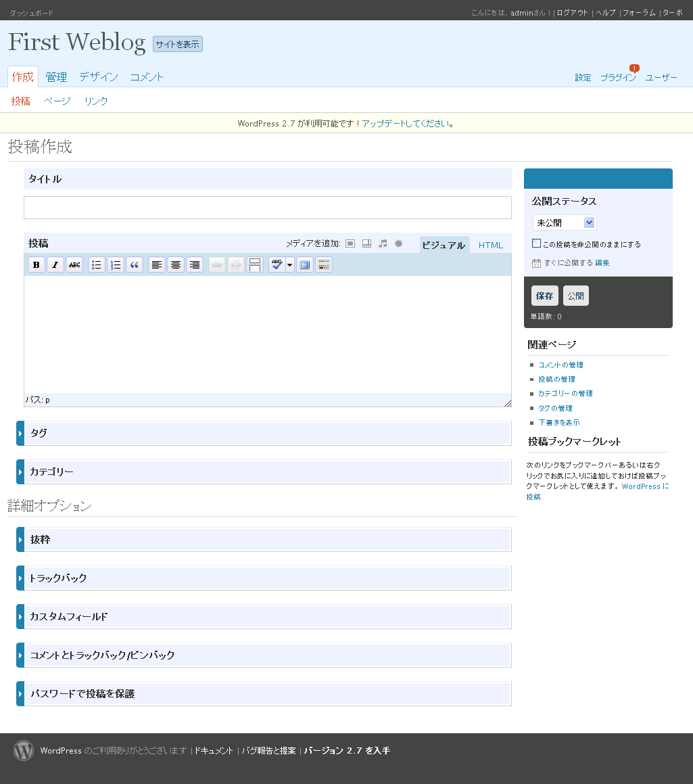Center-align the text
The width and height of the screenshot is (693, 784).
176,265
